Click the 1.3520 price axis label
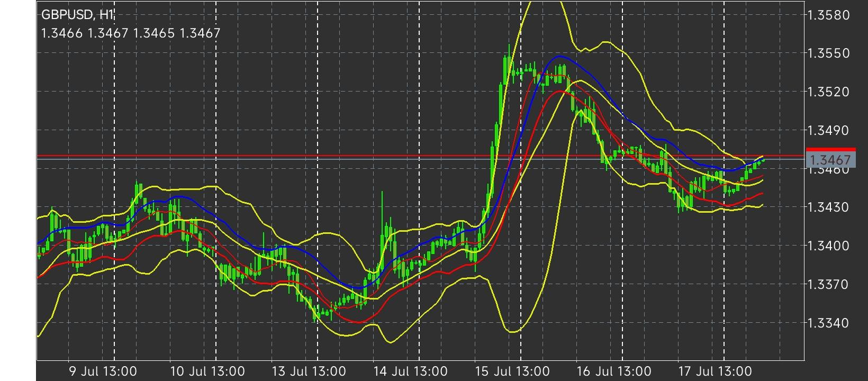 pyautogui.click(x=829, y=92)
